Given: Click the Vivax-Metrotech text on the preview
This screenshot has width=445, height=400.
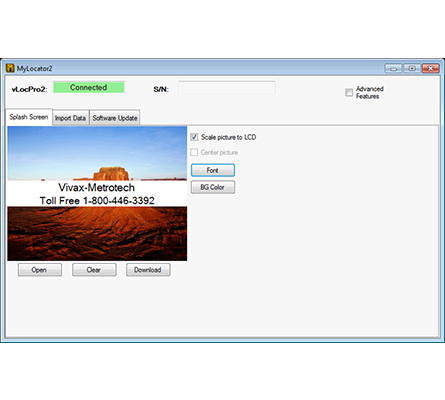Looking at the screenshot, I should pyautogui.click(x=97, y=188).
